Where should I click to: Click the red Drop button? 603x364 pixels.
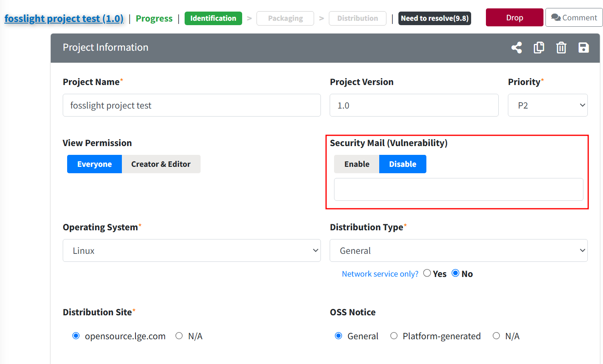coord(514,18)
